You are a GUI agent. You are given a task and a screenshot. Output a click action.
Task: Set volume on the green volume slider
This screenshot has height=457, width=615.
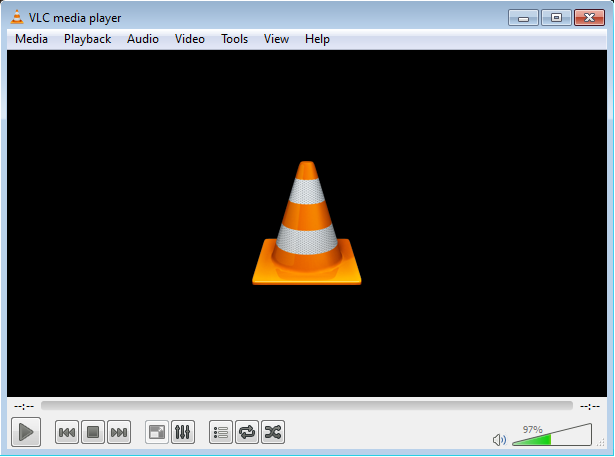point(552,435)
